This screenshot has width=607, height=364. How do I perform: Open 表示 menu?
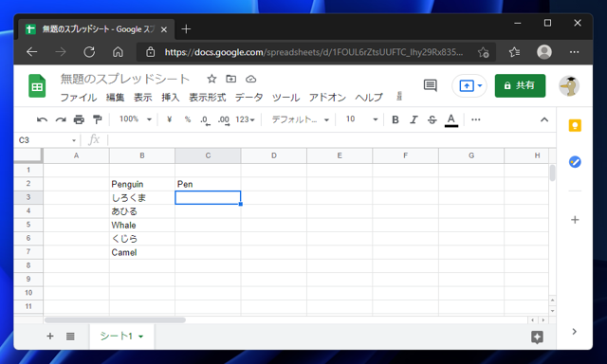(143, 98)
